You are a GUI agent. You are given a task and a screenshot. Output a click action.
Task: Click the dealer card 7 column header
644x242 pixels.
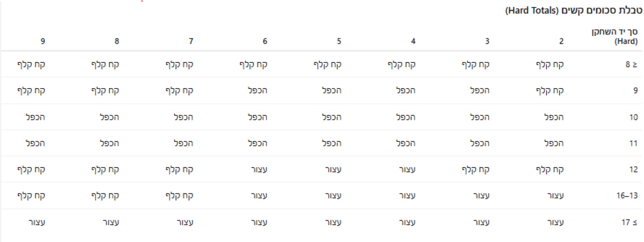click(x=191, y=41)
